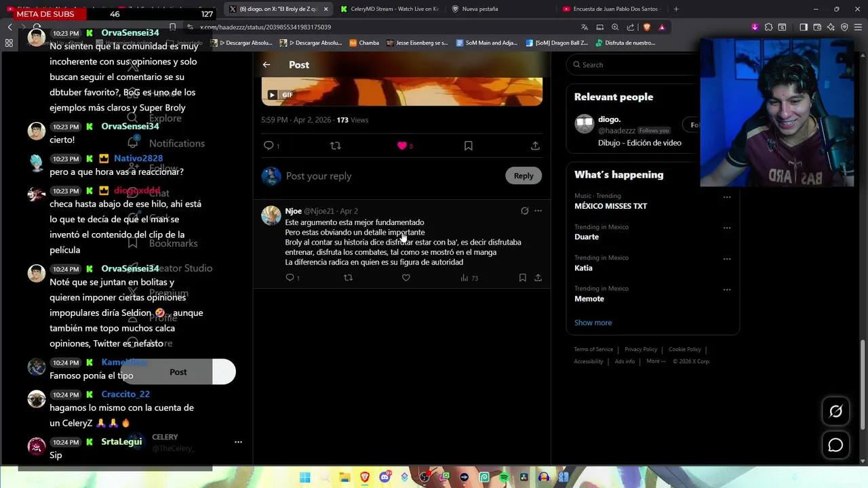Open the Messages floating button
This screenshot has height=488, width=868.
835,445
